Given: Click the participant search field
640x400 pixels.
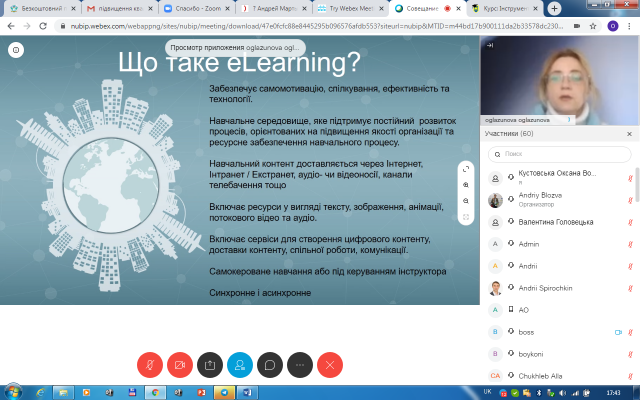Looking at the screenshot, I should [x=560, y=154].
